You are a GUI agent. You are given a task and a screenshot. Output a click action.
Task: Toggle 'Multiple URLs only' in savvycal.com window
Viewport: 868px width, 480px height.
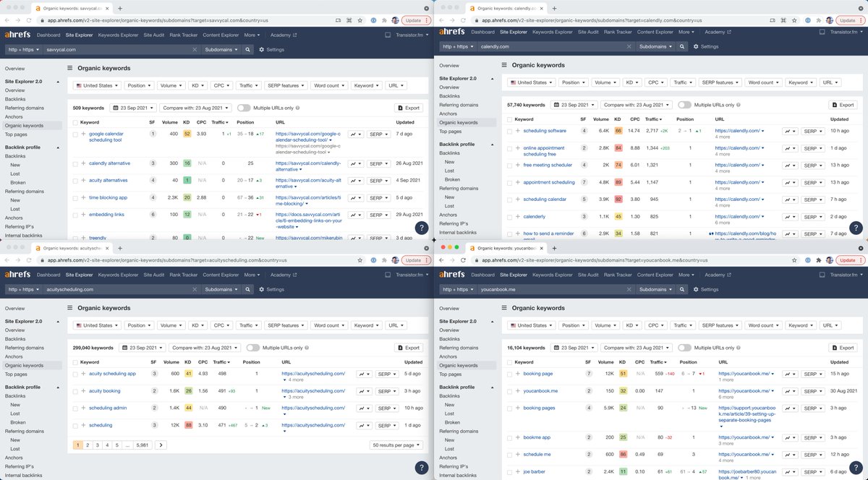244,108
